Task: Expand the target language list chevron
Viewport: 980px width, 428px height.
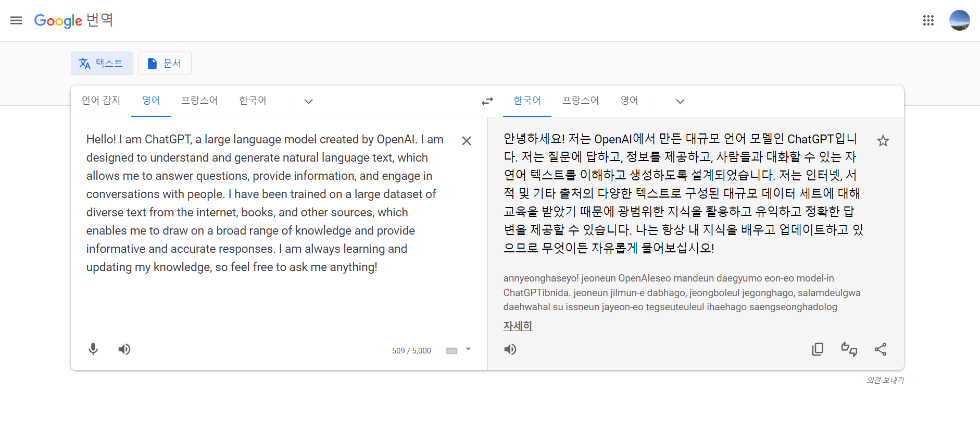Action: 680,101
